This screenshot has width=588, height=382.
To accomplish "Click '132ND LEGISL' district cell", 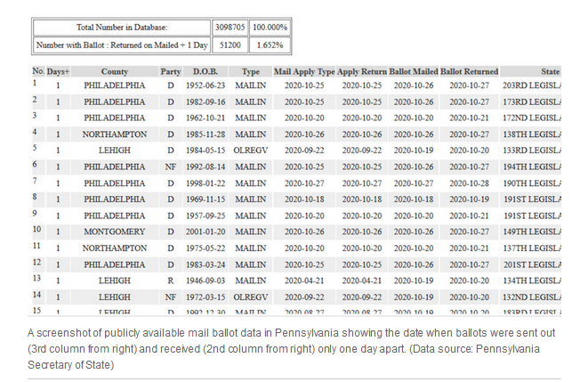I will [531, 297].
